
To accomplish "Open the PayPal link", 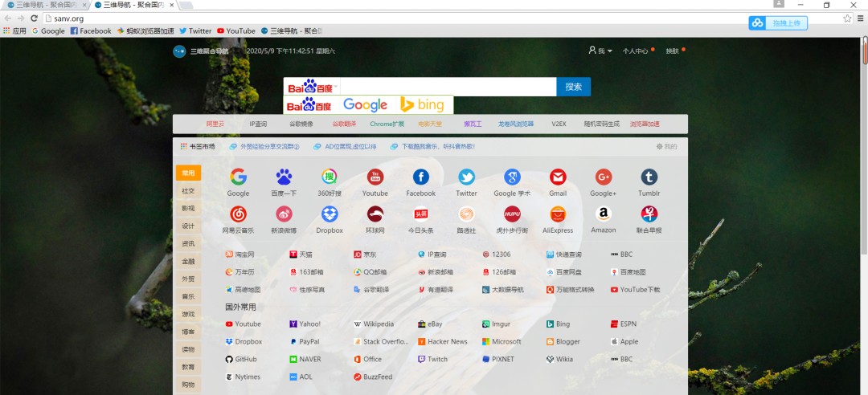I will point(305,341).
